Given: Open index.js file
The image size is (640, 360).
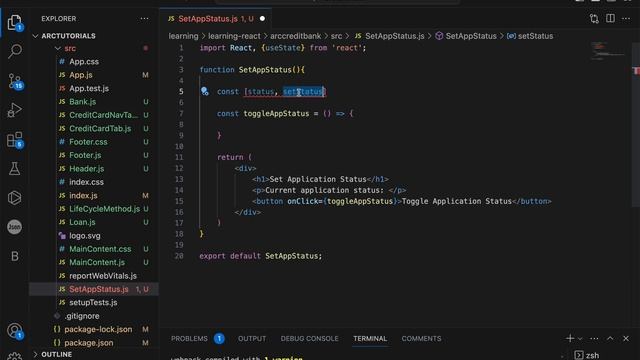Looking at the screenshot, I should (83, 196).
